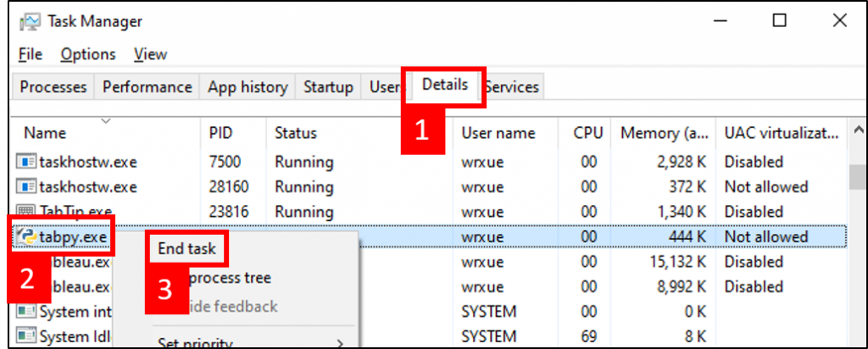The height and width of the screenshot is (349, 868).
Task: Switch to the Performance tab
Action: (147, 87)
